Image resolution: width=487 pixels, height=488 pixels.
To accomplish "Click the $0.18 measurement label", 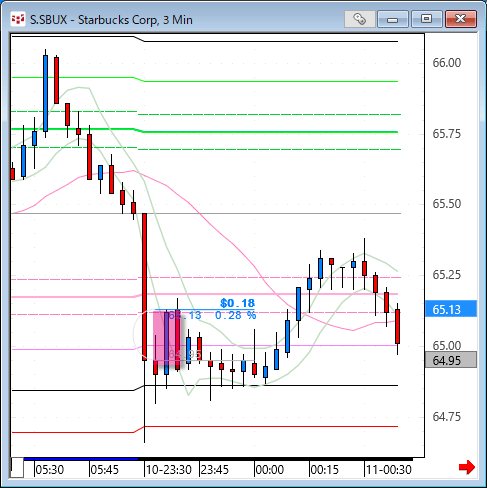I will [238, 303].
